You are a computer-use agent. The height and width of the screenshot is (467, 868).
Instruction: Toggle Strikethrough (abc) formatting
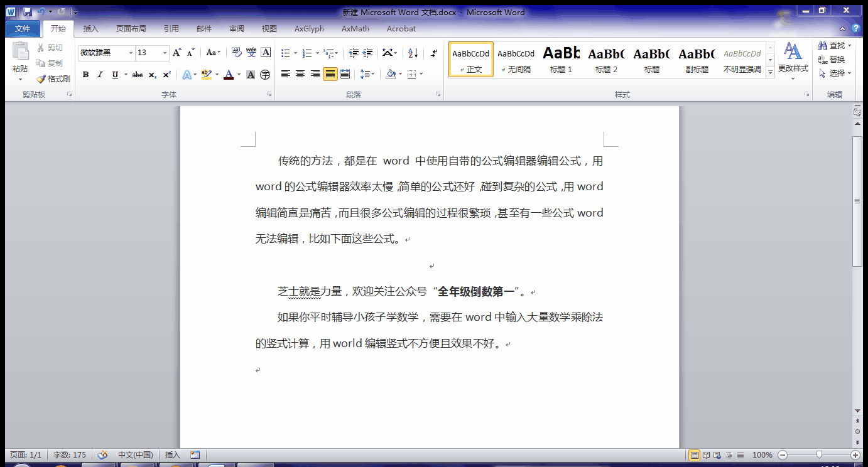(x=138, y=75)
